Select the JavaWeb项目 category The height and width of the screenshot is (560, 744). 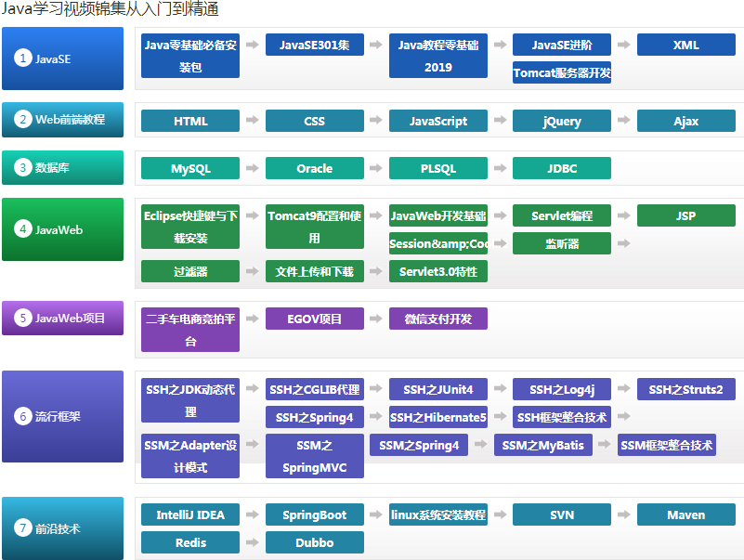(62, 318)
